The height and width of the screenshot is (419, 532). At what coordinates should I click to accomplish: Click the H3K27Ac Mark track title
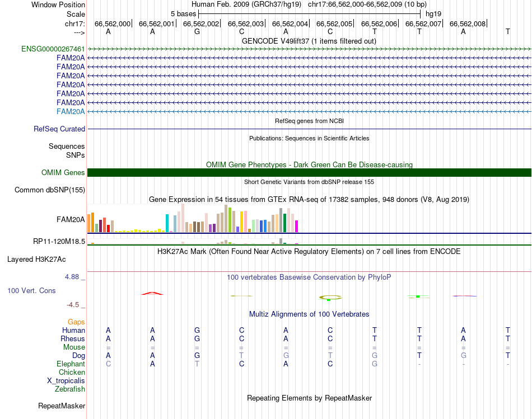click(x=309, y=252)
